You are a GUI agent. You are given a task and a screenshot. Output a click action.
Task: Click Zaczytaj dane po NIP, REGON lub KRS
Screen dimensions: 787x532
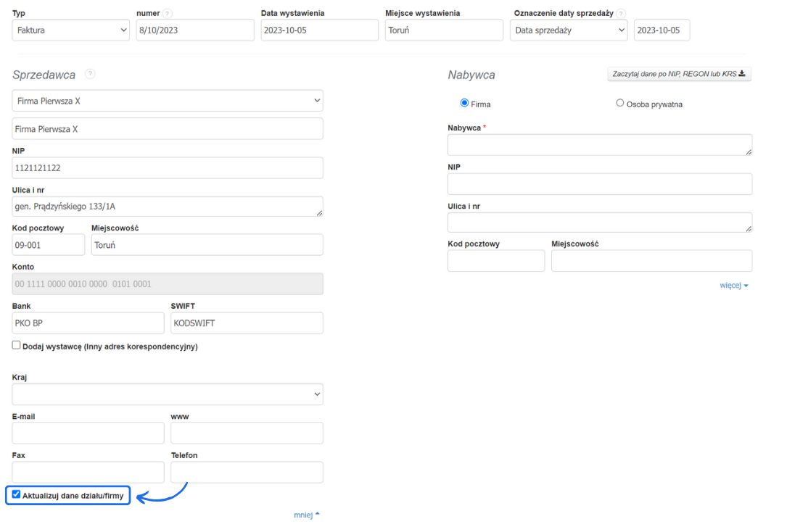point(679,74)
